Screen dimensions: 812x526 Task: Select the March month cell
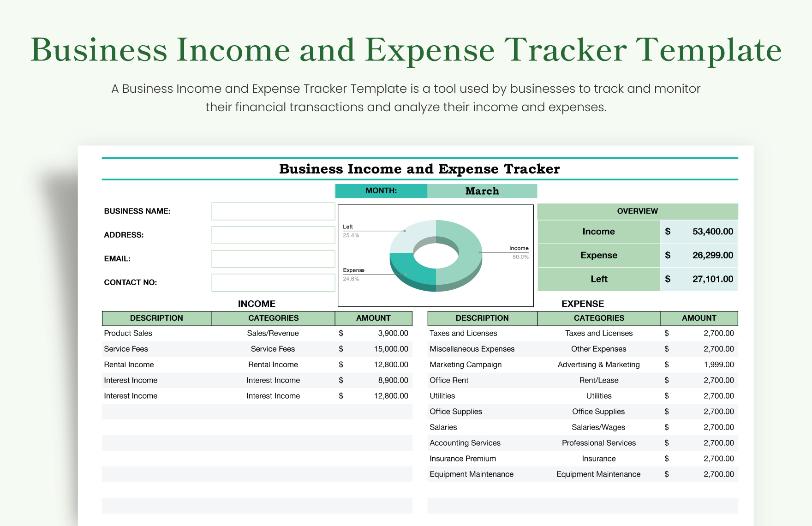click(482, 191)
